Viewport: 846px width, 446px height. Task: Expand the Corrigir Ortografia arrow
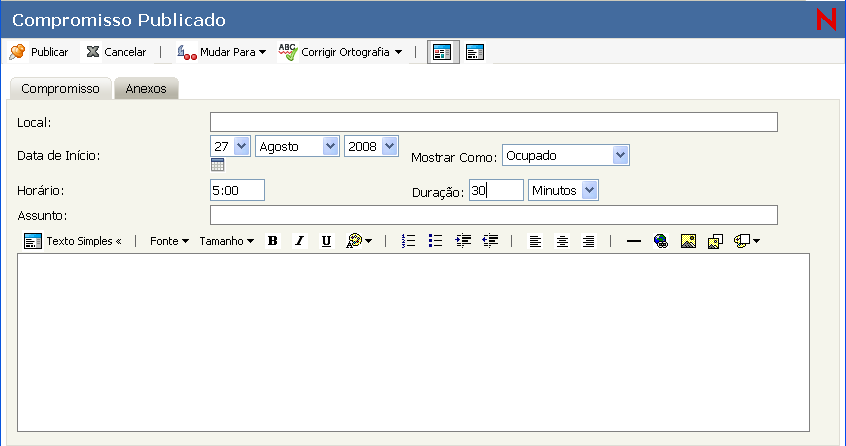[x=398, y=52]
